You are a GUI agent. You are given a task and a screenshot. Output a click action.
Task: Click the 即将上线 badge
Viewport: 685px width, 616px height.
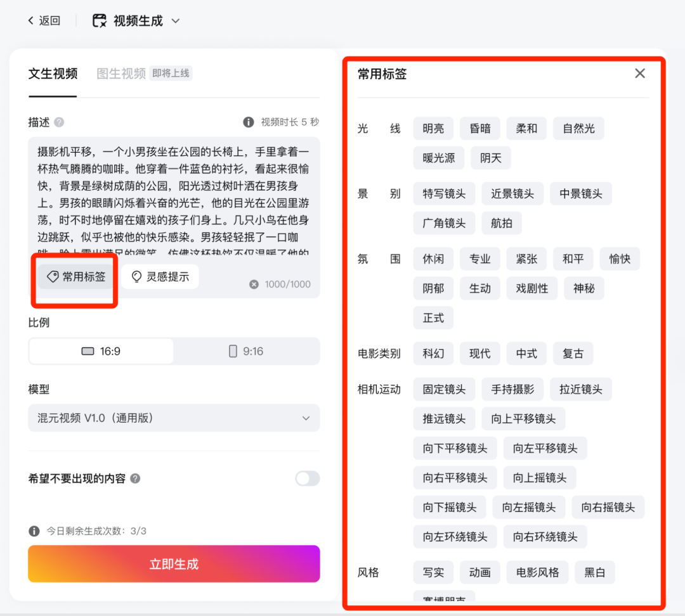pos(171,74)
